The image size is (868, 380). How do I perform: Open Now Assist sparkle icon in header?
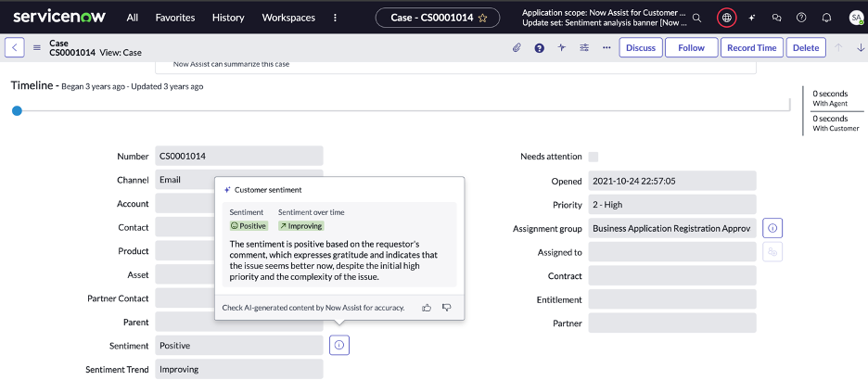751,18
